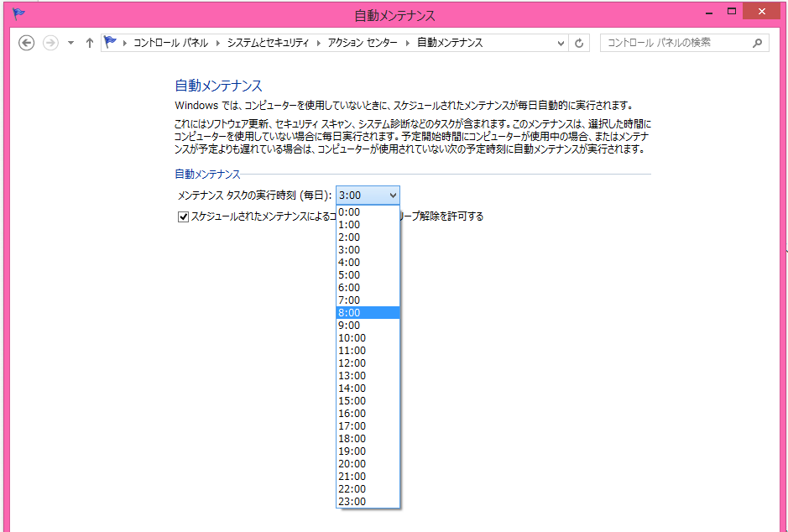Select 2:00 from the time list
Screen dimensions: 788x532
click(x=368, y=237)
